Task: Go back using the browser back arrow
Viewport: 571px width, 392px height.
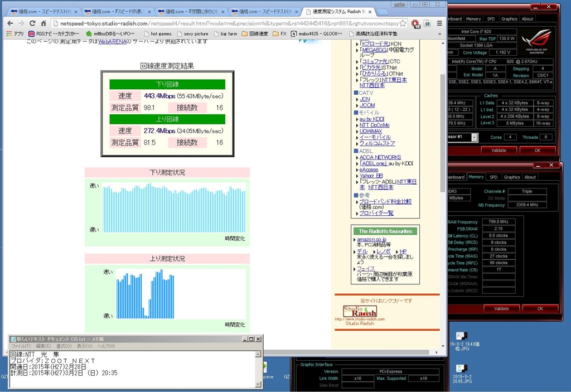Action: pos(10,23)
